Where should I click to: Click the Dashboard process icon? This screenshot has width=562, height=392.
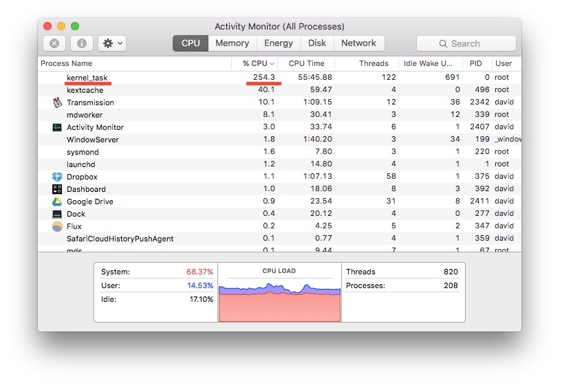point(57,189)
